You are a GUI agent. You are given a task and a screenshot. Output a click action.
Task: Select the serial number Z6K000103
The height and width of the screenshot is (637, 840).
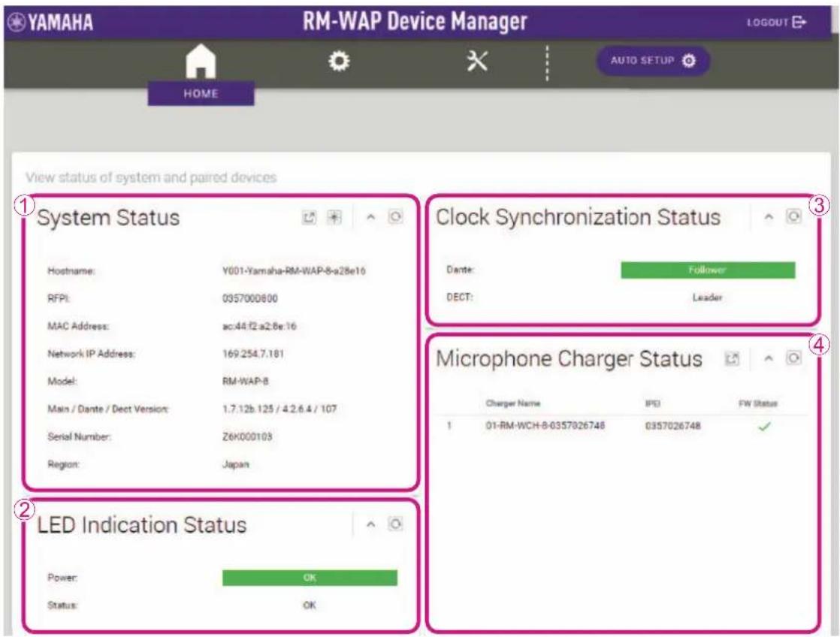pos(247,436)
